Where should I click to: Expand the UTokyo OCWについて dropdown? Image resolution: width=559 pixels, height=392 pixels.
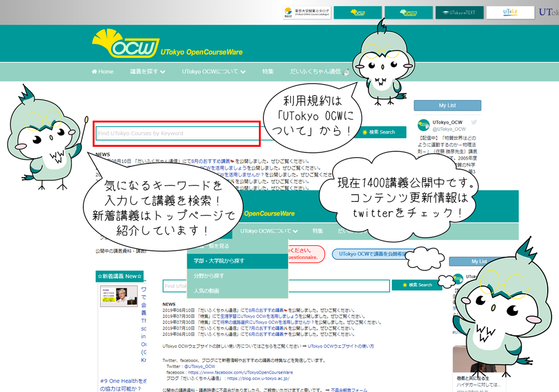pyautogui.click(x=214, y=71)
